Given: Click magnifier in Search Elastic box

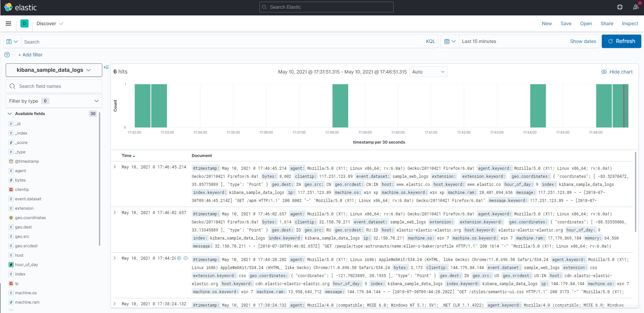Looking at the screenshot, I should (x=264, y=7).
